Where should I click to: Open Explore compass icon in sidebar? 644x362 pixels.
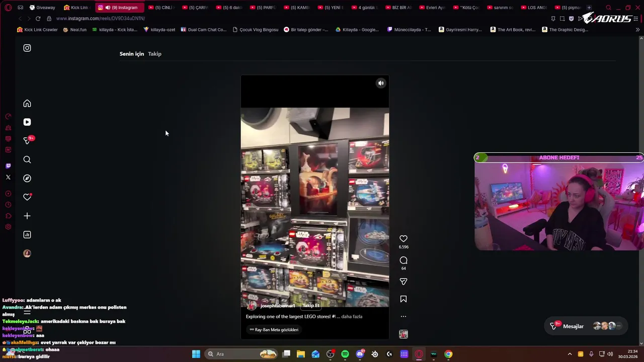[x=27, y=178]
